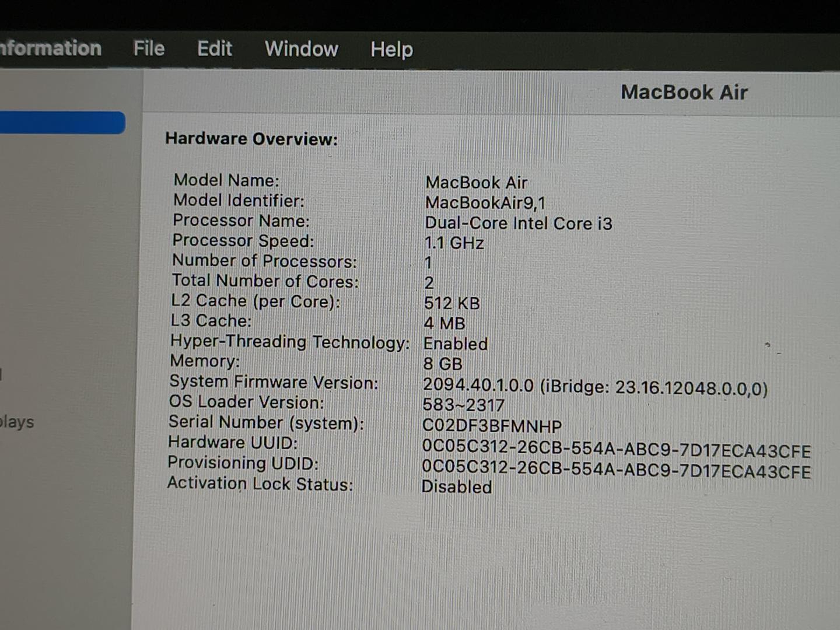Image resolution: width=840 pixels, height=630 pixels.
Task: Click the serial number C02DF3BFMNHP
Action: [x=492, y=426]
